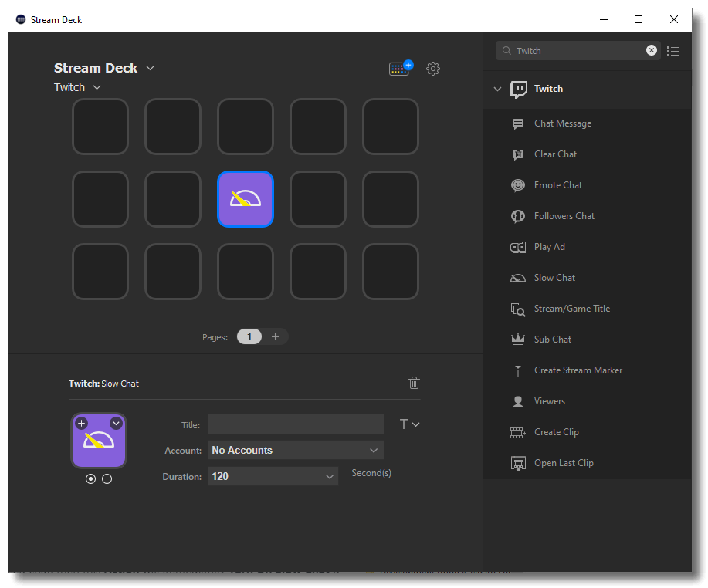Click the Create Clip film icon
This screenshot has height=588, width=708.
pyautogui.click(x=518, y=432)
